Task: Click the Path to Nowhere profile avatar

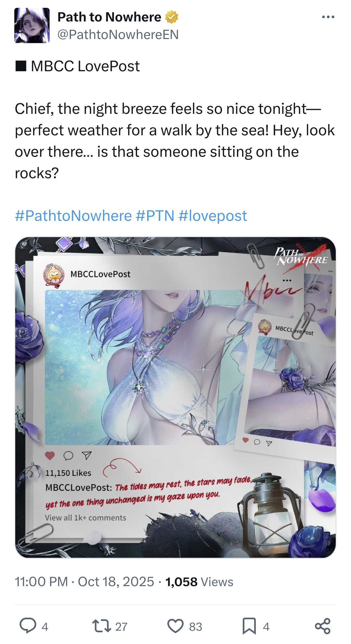Action: 32,25
